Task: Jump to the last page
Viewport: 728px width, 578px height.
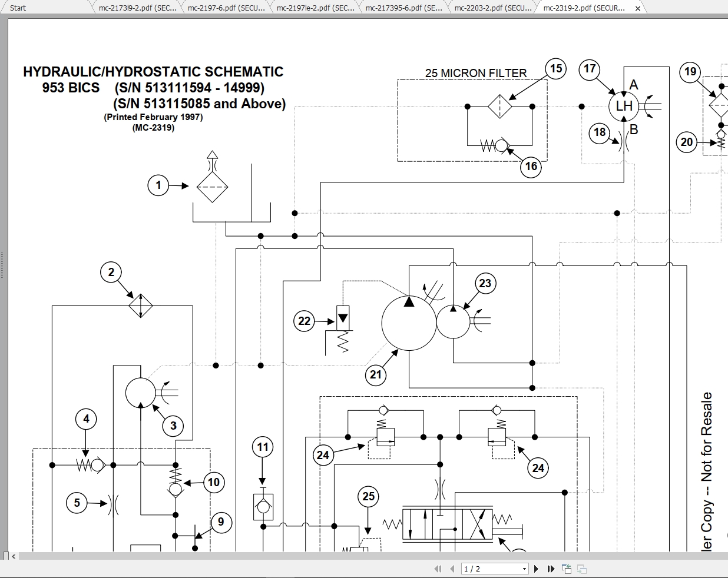Action: pyautogui.click(x=550, y=569)
